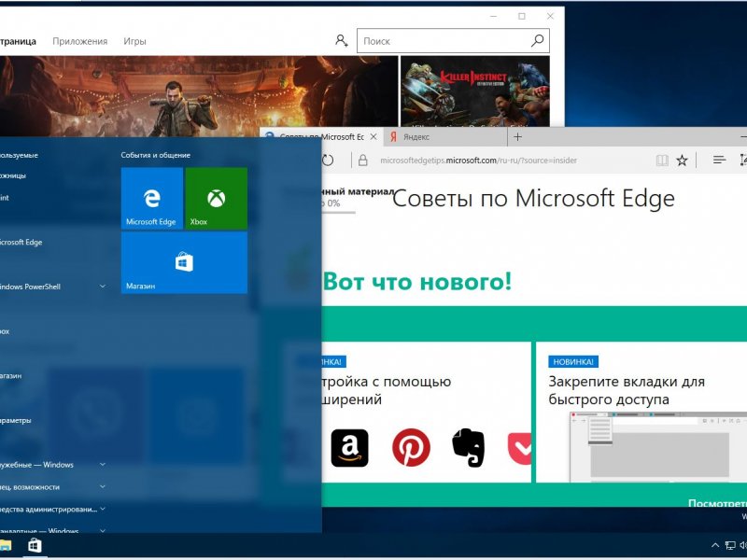The height and width of the screenshot is (560, 747).
Task: Click the Советы по Microsoft Edge page title
Action: point(533,198)
